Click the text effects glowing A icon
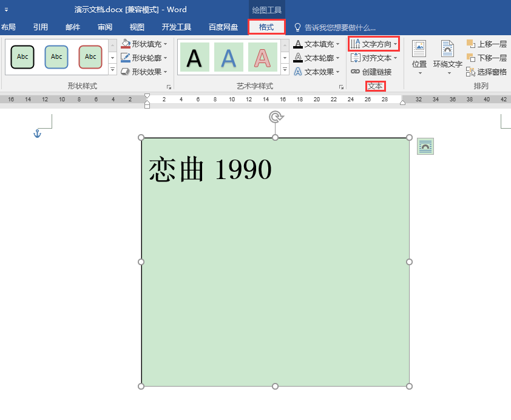Image resolution: width=511 pixels, height=420 pixels. (298, 72)
